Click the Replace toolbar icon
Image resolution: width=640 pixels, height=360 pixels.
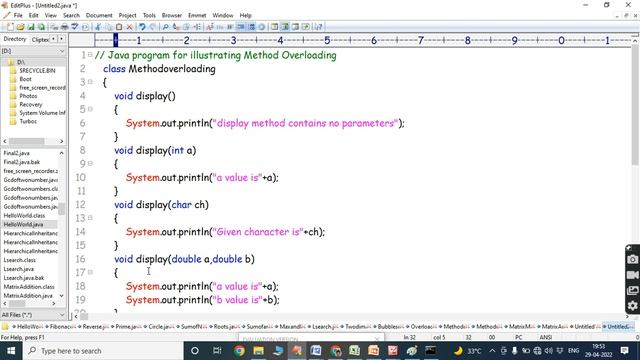(176, 27)
